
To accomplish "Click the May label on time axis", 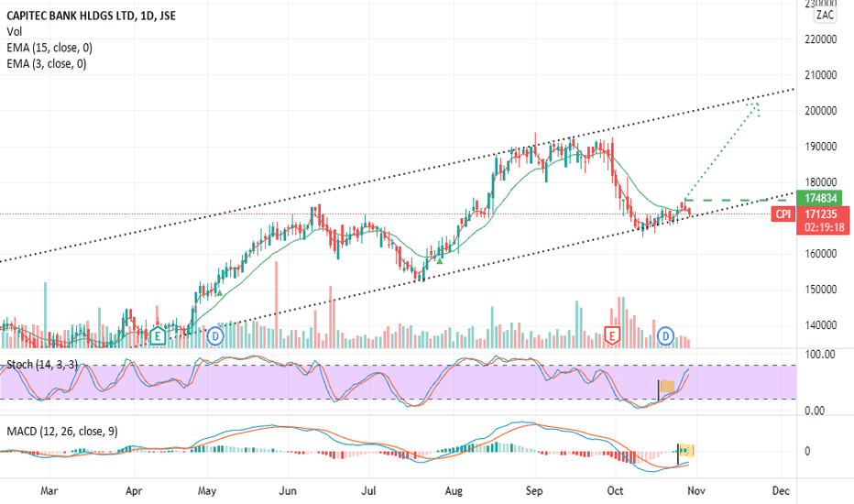I will [x=207, y=491].
